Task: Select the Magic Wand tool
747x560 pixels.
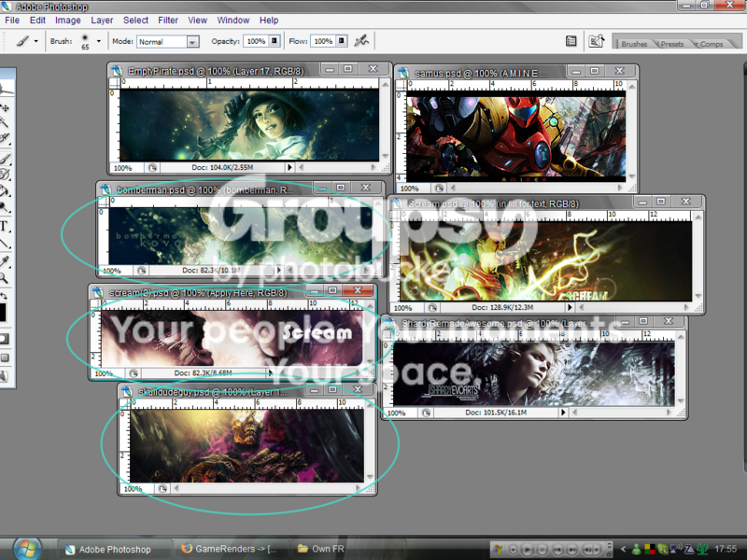Action: pos(4,123)
